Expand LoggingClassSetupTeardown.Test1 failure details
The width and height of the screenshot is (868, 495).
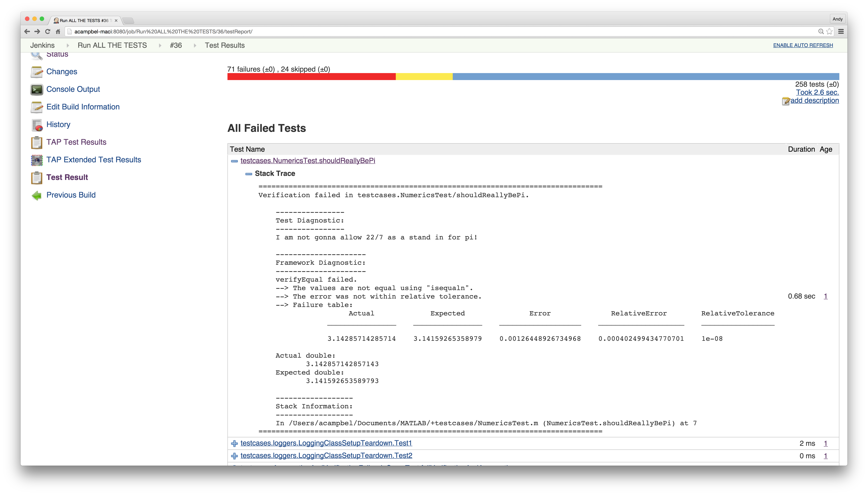point(234,444)
